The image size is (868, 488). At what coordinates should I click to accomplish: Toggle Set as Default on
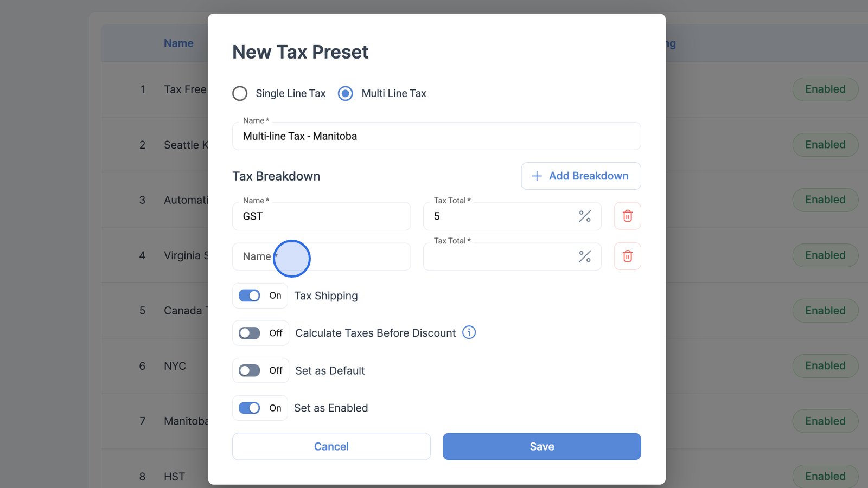point(250,370)
